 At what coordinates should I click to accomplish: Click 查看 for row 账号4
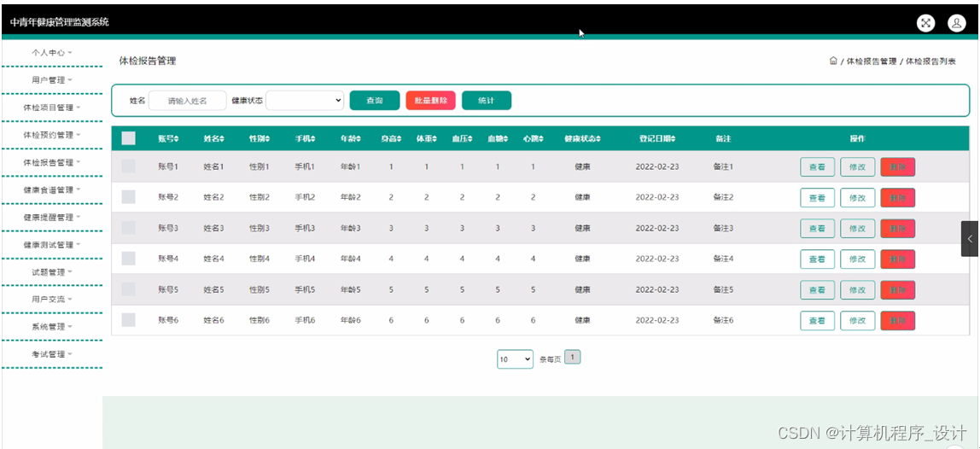click(818, 259)
